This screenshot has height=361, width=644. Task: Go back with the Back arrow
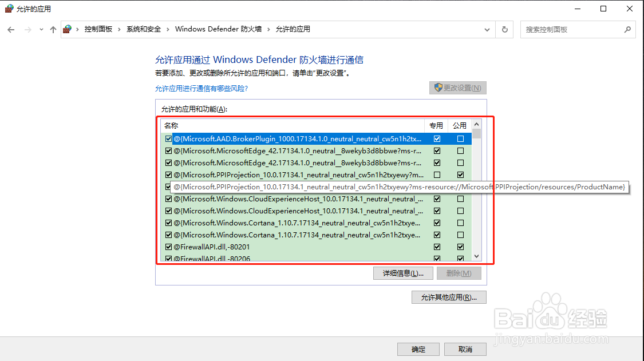pyautogui.click(x=11, y=30)
